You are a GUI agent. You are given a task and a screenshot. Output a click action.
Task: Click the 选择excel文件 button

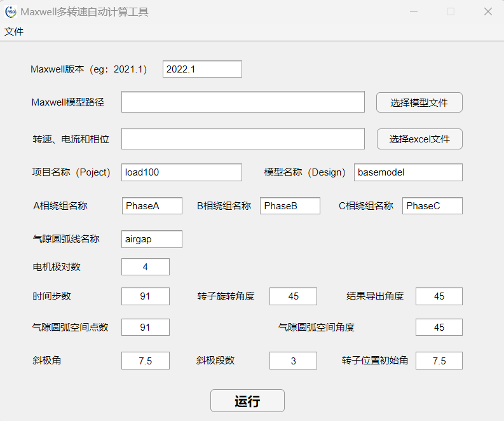(x=419, y=139)
